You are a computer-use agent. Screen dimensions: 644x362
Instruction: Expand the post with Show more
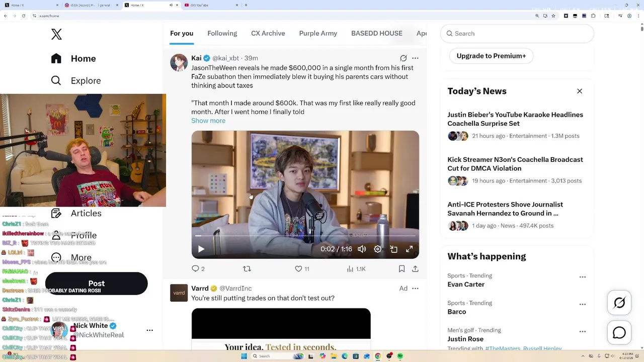click(x=208, y=121)
